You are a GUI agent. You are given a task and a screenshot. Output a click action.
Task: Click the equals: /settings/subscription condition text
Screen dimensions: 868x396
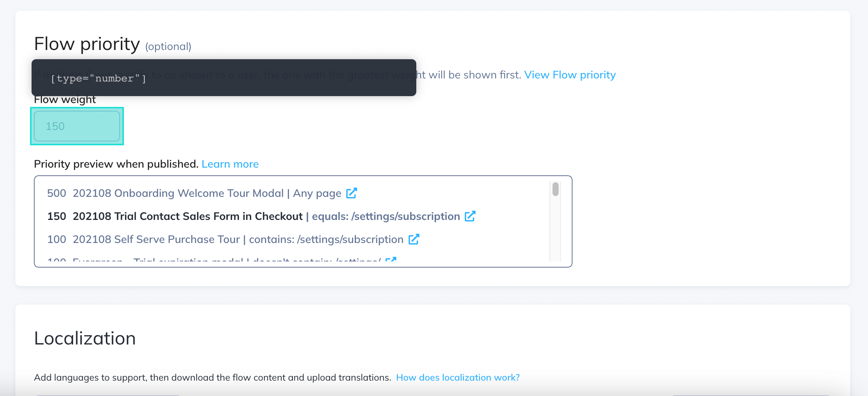pyautogui.click(x=386, y=216)
